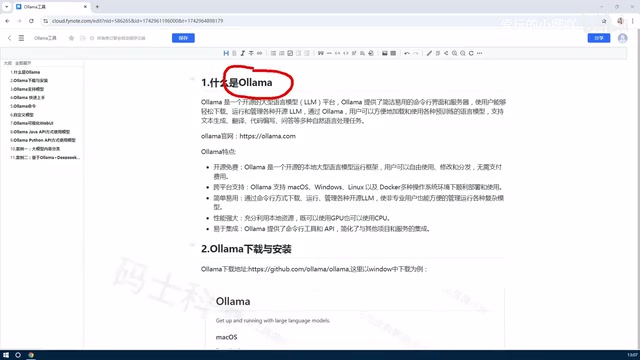Jump to outline item 10 case one
Image resolution: width=640 pixels, height=360 pixels.
click(x=35, y=149)
